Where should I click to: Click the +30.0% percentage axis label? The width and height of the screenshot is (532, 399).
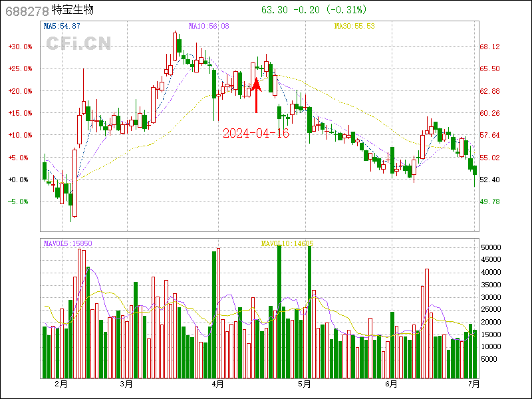click(20, 47)
